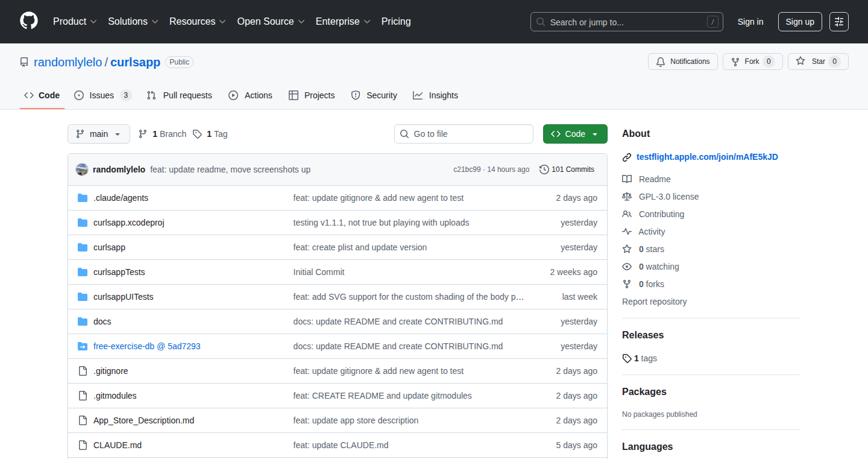Expand the Enterprise menu
The width and height of the screenshot is (868, 459).
[x=343, y=22]
